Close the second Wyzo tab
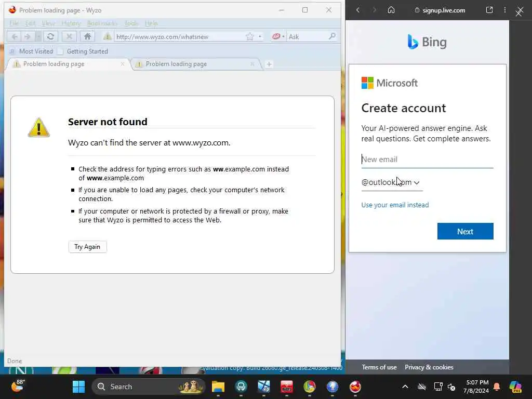This screenshot has width=532, height=399. [252, 64]
